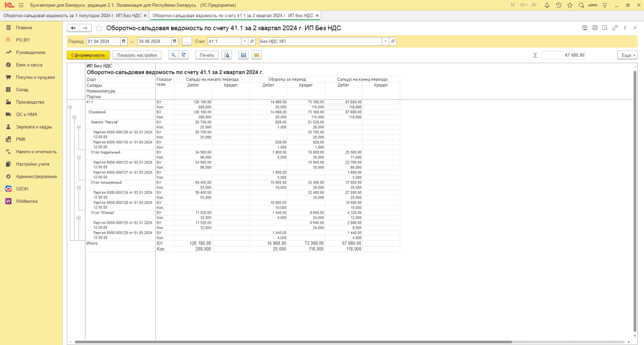Click the start date field 01.04.2024
This screenshot has width=644, height=345.
[x=103, y=41]
